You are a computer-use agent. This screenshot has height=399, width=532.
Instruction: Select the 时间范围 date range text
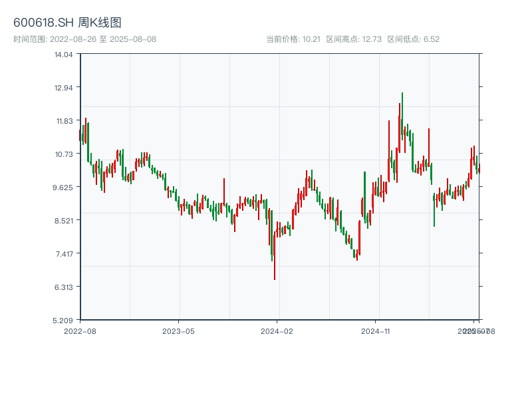click(84, 39)
